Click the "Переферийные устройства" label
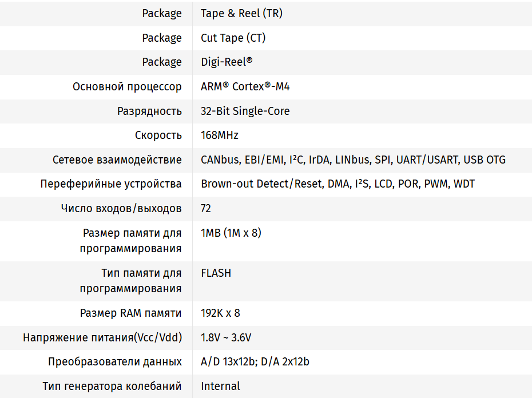This screenshot has width=532, height=398. tap(111, 184)
